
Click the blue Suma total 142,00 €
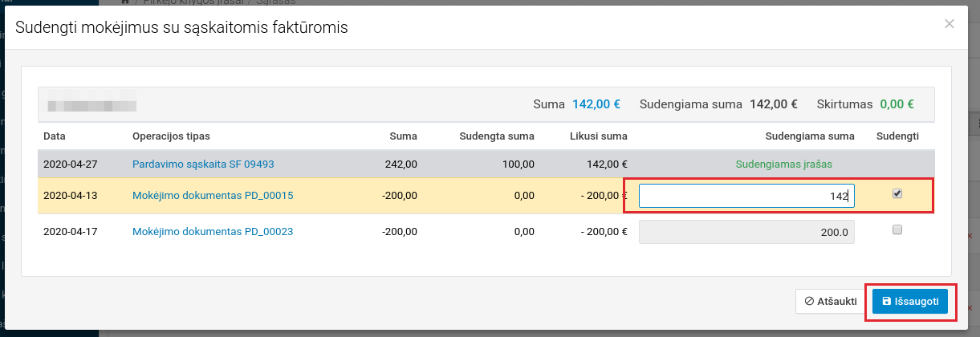pyautogui.click(x=596, y=104)
